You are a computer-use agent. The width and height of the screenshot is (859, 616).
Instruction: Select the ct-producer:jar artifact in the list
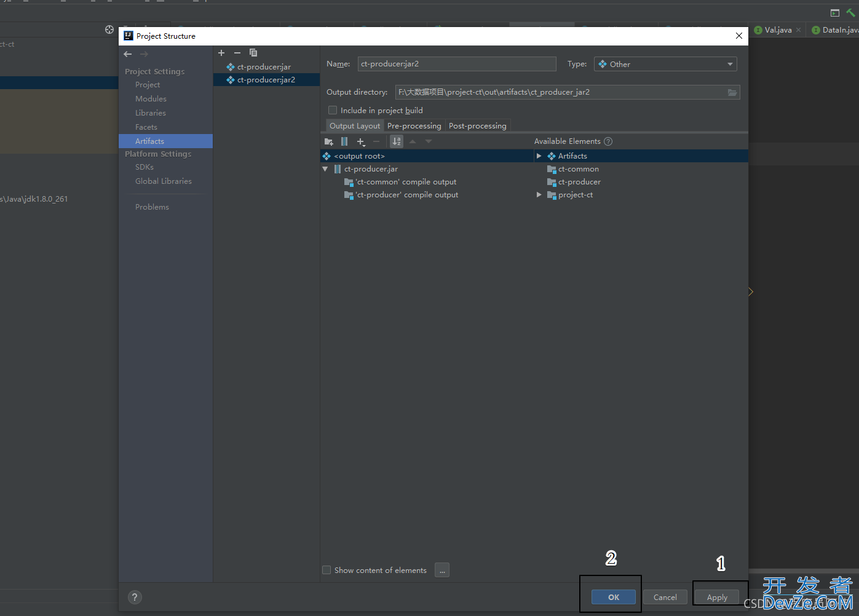(266, 67)
